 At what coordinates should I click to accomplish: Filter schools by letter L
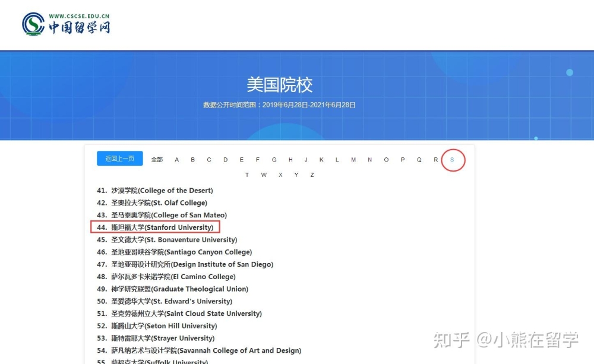337,160
